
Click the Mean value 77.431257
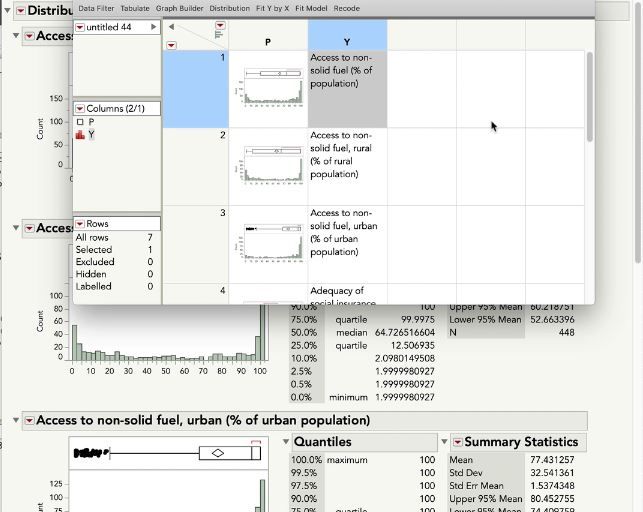pyautogui.click(x=552, y=460)
